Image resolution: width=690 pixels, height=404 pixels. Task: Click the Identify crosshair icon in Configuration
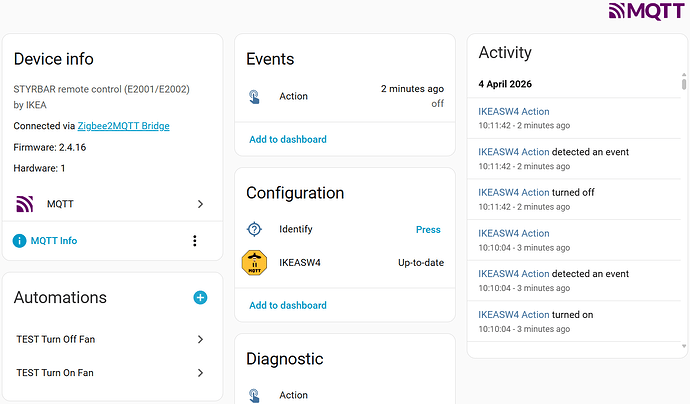tap(254, 229)
